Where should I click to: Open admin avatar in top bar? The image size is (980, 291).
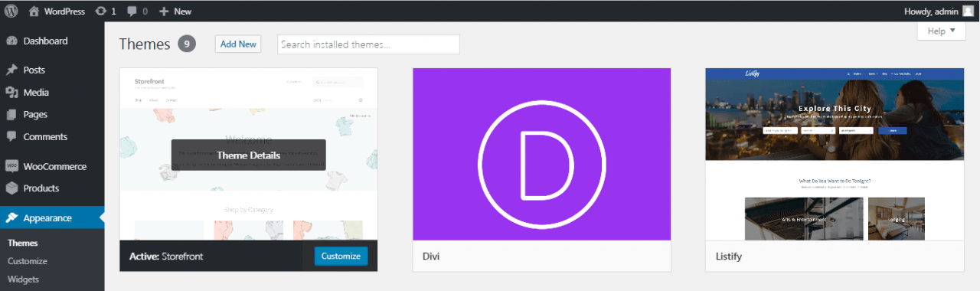[x=969, y=11]
